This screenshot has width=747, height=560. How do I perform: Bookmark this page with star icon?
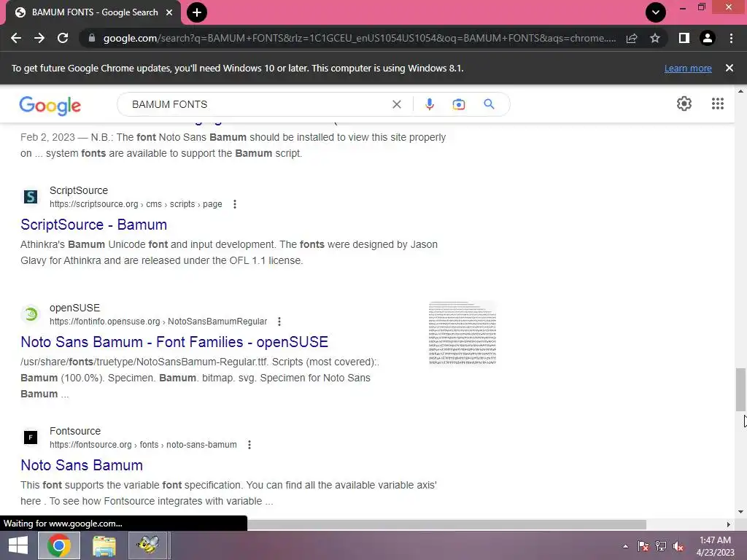click(655, 38)
